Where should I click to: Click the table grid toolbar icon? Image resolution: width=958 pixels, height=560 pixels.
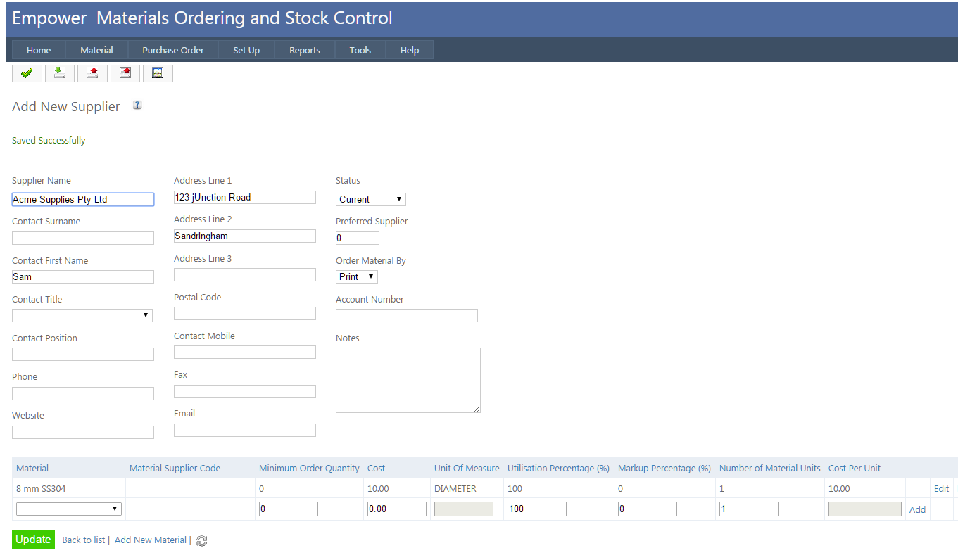point(158,73)
